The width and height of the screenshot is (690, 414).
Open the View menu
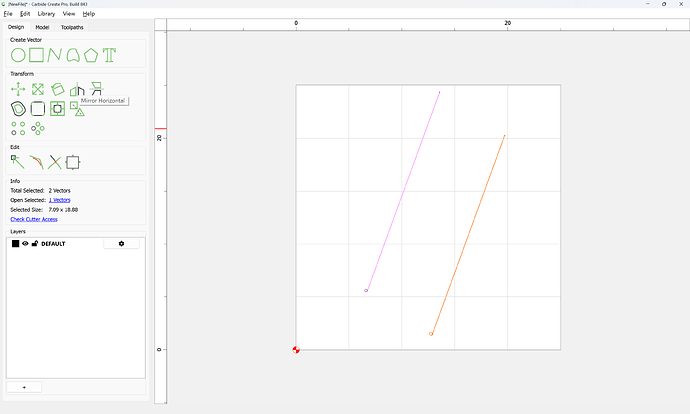69,14
